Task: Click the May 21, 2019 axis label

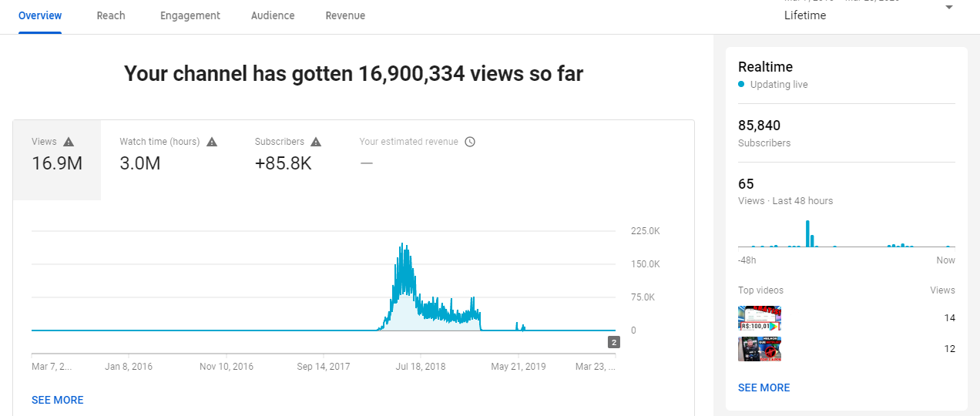Action: click(519, 367)
